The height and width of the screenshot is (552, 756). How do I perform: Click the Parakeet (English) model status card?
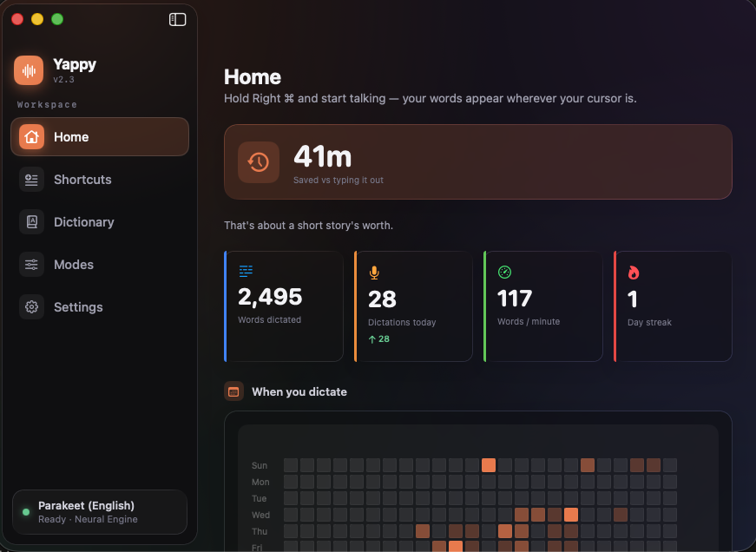pyautogui.click(x=100, y=512)
